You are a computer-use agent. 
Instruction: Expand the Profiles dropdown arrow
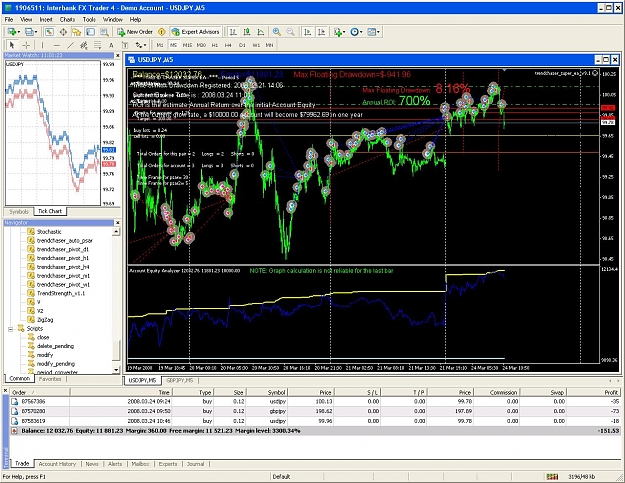(x=36, y=32)
